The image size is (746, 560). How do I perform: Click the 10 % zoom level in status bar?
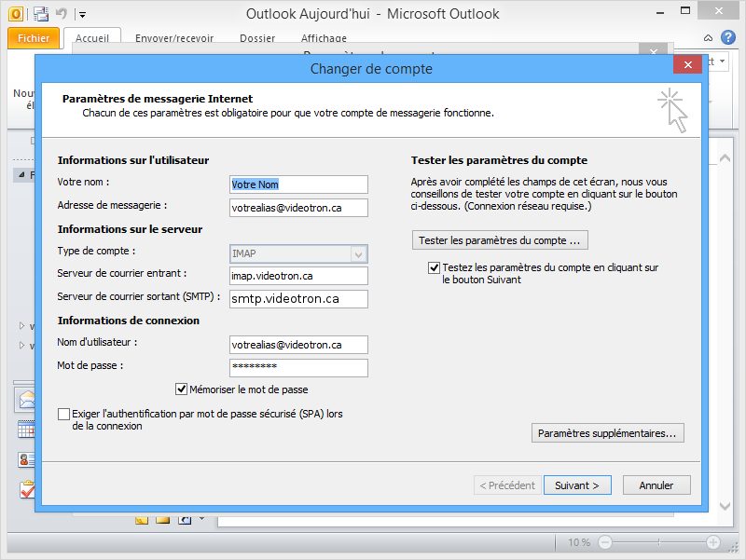(x=579, y=542)
